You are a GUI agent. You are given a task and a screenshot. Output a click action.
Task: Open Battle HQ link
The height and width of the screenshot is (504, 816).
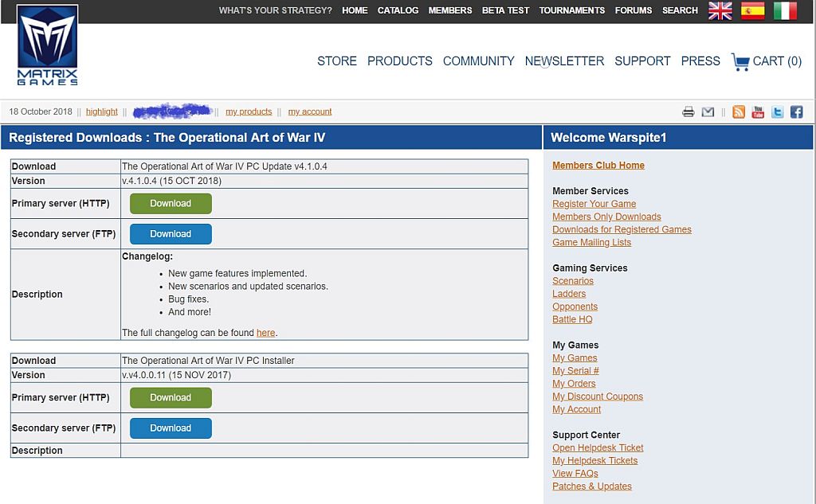(x=572, y=319)
